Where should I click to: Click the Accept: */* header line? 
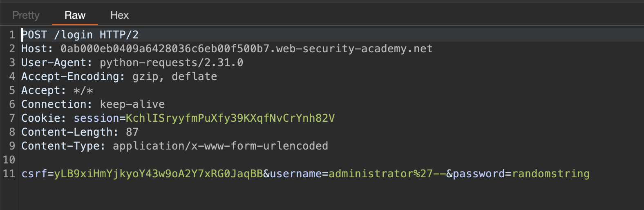tap(57, 90)
